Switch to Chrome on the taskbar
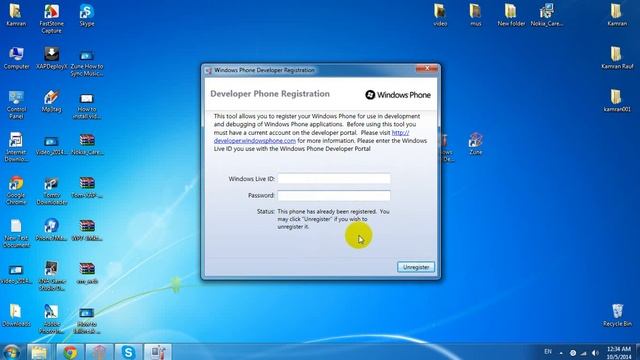 tap(70, 352)
